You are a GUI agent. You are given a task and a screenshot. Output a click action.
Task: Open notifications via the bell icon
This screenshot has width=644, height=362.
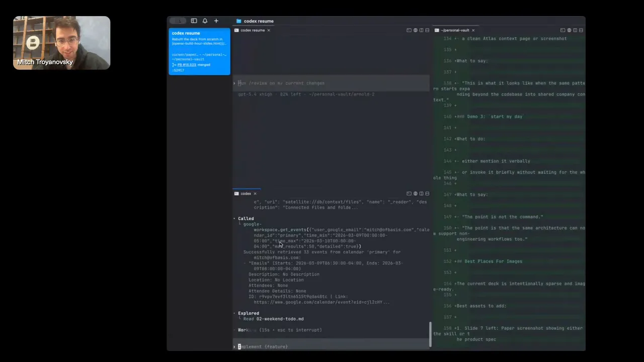[x=205, y=21]
